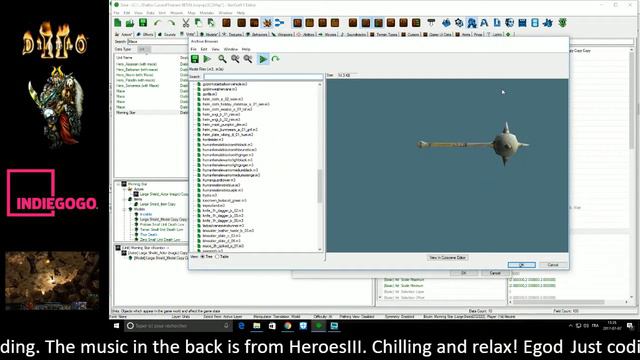Click the Redo arrow icon
640x360 pixels.
coord(171,23)
